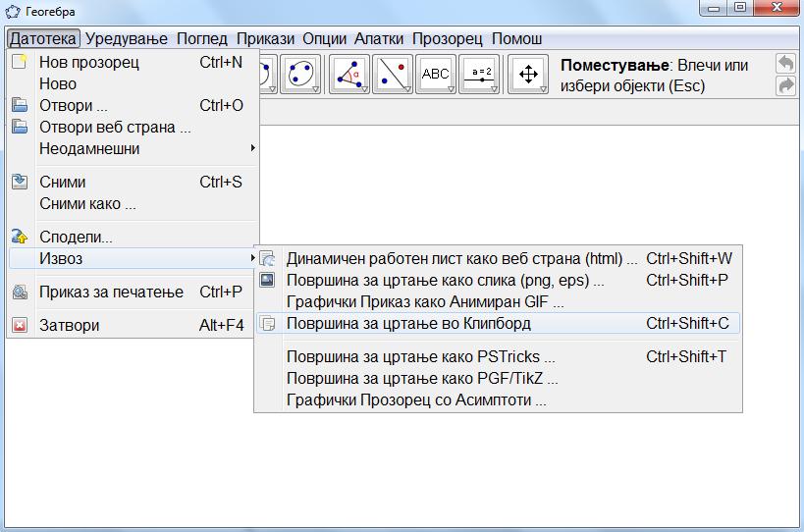
Task: Choose Нов прозорец from the menu
Action: pos(134,62)
